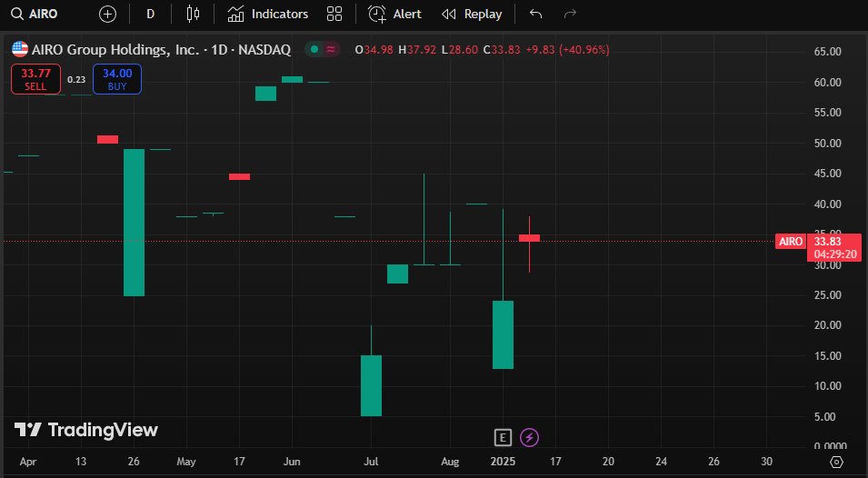Viewport: 868px width, 478px height.
Task: Select the 0.23 spread value
Action: 76,80
